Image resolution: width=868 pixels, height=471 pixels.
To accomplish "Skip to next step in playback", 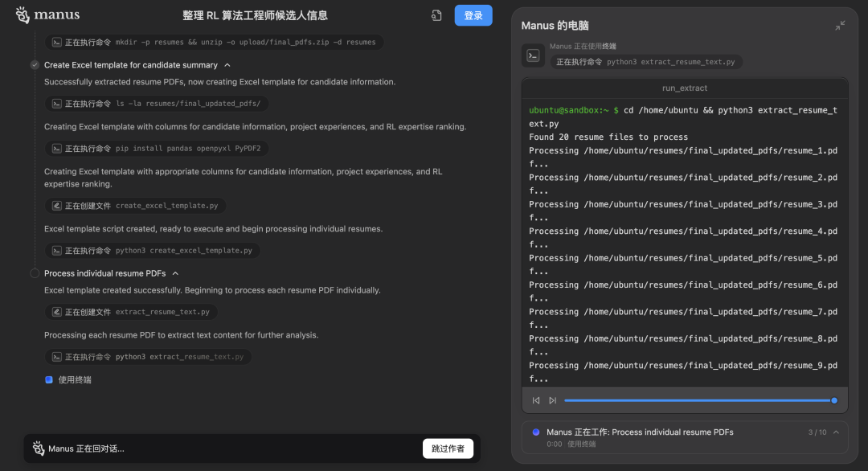I will click(x=552, y=400).
